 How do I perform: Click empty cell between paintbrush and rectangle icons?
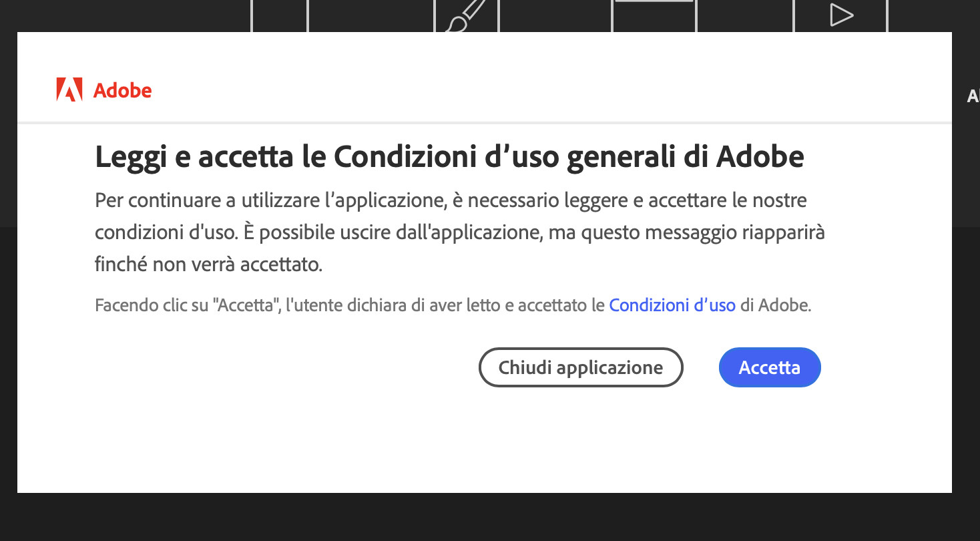(x=555, y=15)
